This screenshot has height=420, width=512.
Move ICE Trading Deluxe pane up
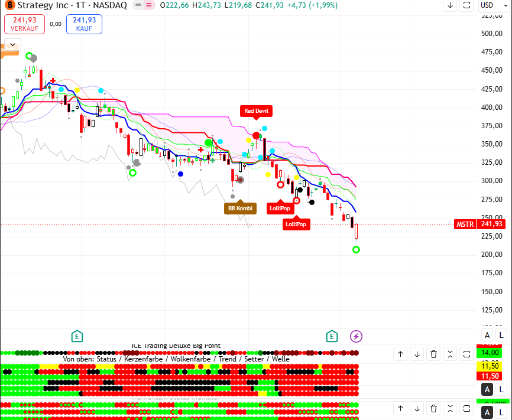400,354
